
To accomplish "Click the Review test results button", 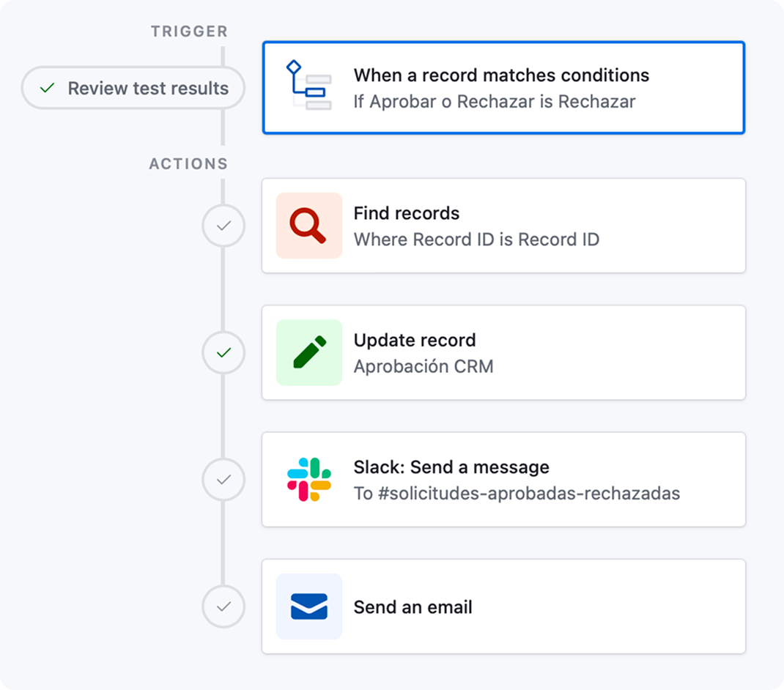I will (x=133, y=89).
